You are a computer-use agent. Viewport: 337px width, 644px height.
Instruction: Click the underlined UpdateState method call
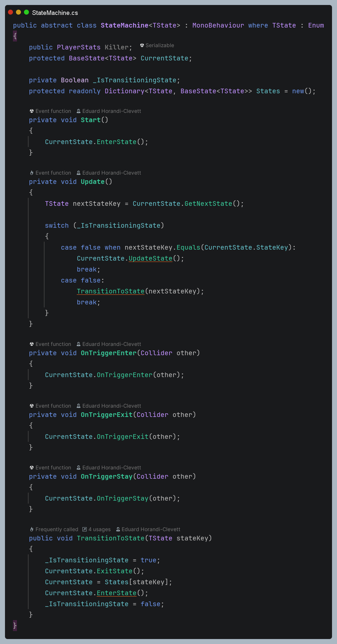(x=150, y=258)
